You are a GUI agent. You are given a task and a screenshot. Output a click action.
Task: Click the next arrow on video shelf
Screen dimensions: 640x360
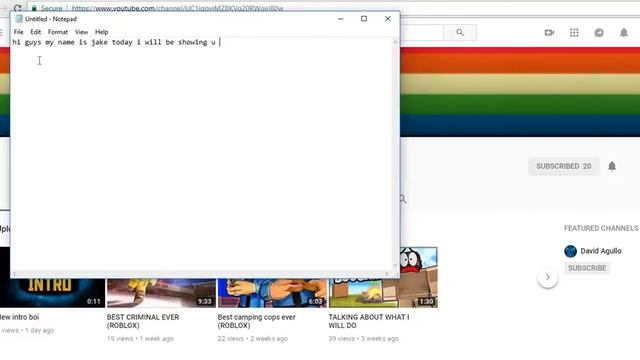[548, 277]
